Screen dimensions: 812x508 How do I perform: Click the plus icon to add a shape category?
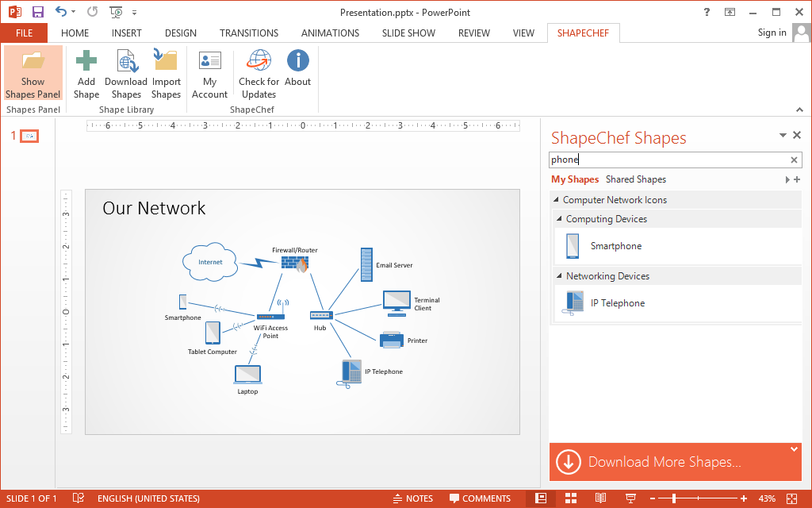(797, 179)
